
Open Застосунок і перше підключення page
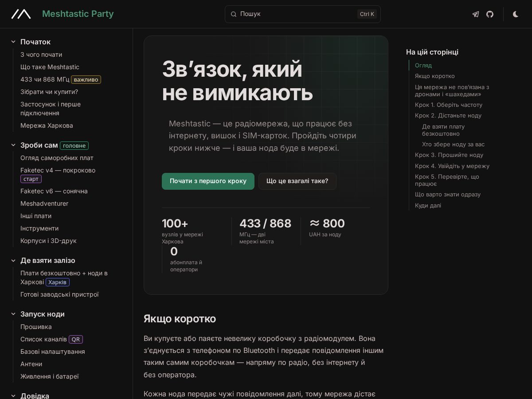pos(51,109)
